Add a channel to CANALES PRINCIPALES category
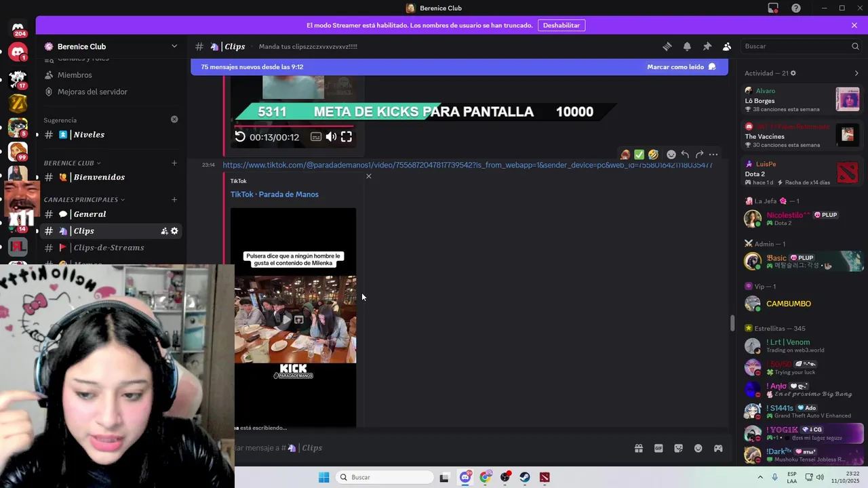 [174, 200]
